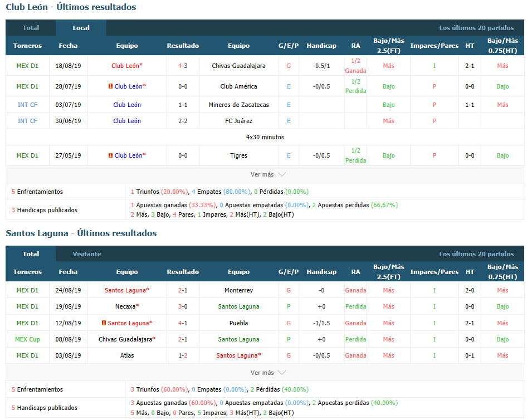Open FC Juárez team link
Screen dimensions: 527x420
point(238,121)
